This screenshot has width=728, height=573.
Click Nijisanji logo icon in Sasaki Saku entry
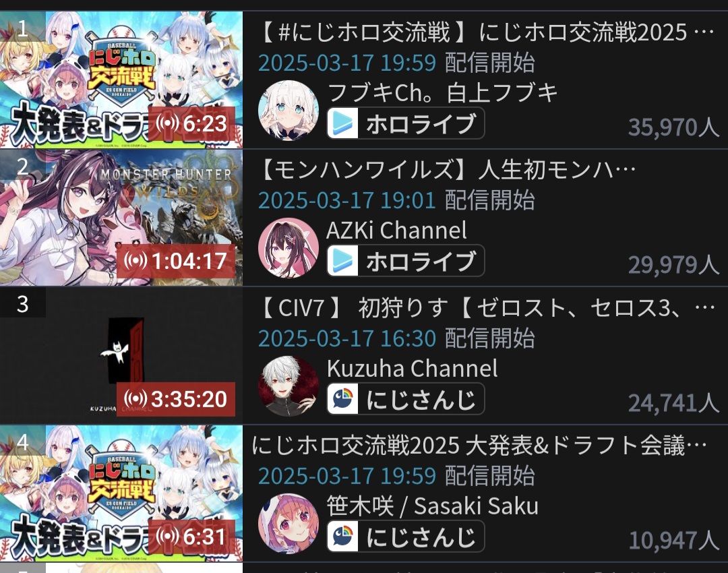(x=343, y=537)
